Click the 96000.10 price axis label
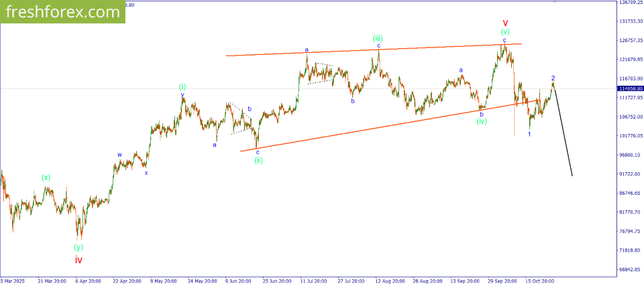The image size is (644, 286). [x=630, y=155]
